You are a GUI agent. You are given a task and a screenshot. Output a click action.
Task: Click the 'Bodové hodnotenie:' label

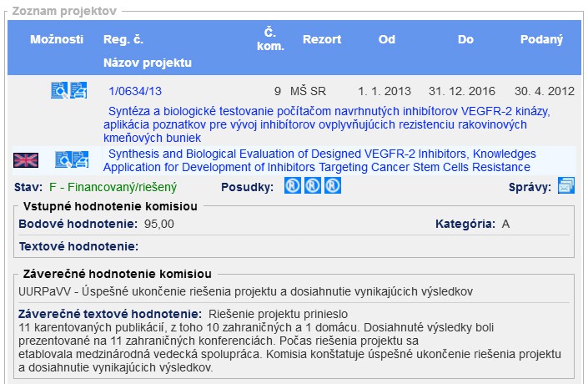pyautogui.click(x=78, y=224)
